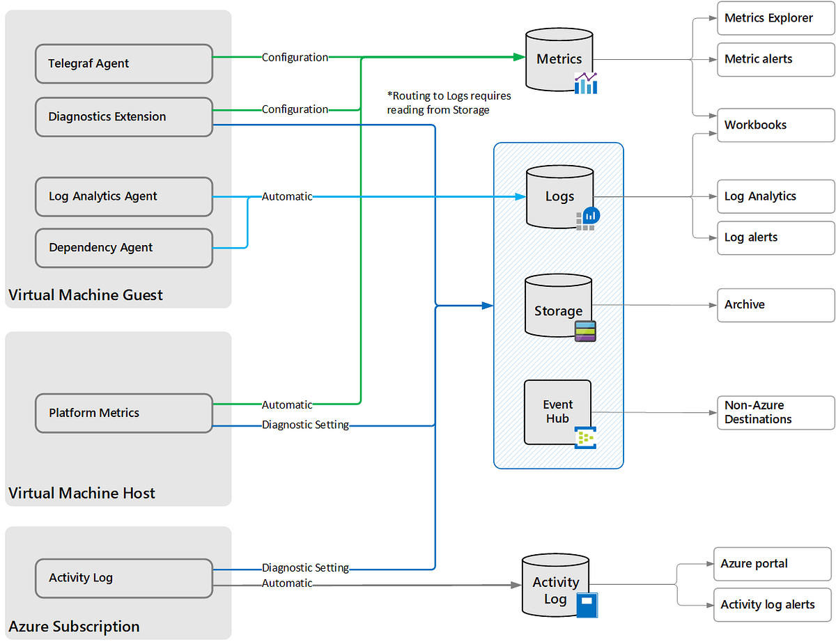Select the Platform Metrics box

point(123,412)
